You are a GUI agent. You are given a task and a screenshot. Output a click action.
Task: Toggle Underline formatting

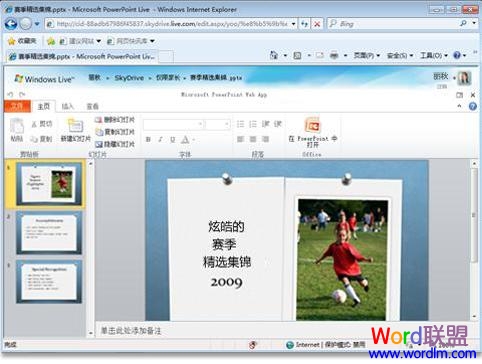tap(172, 139)
